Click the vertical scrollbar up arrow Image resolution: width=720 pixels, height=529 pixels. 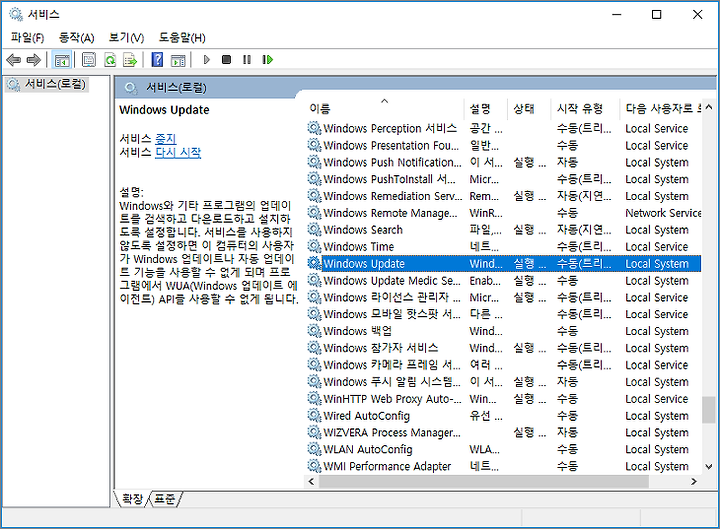709,107
